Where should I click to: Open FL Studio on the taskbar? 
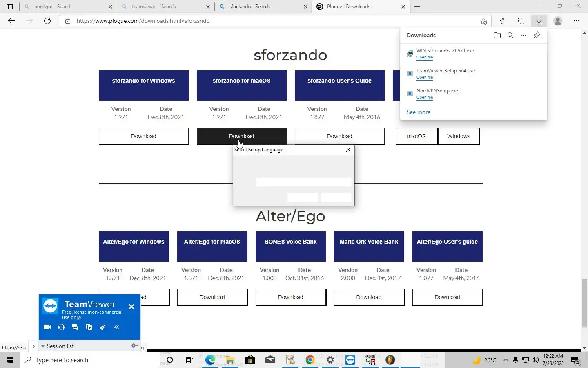390,360
